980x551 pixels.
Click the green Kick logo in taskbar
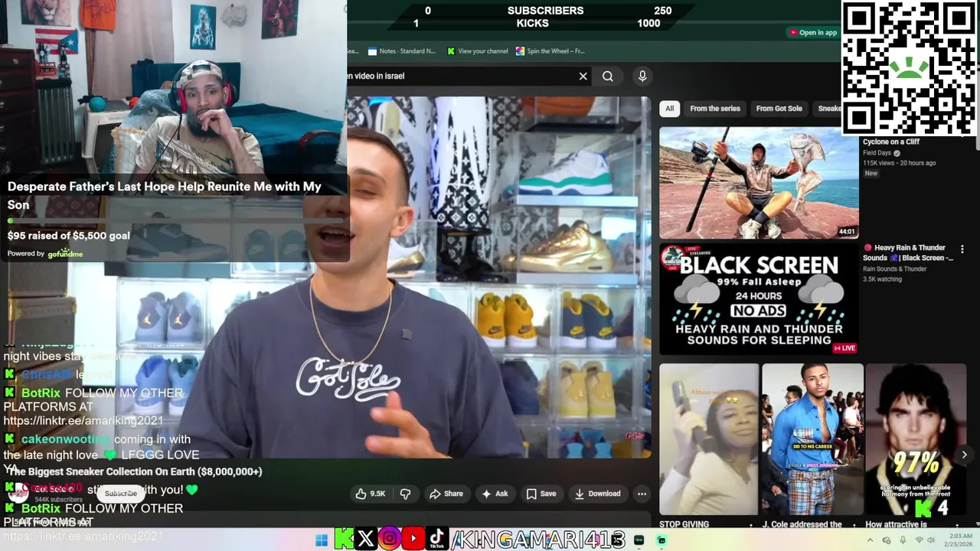pos(344,540)
